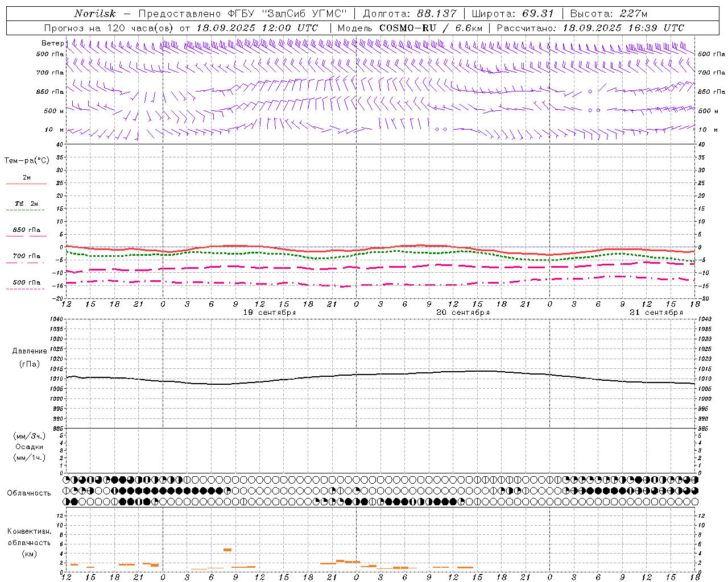Click the forecast start 18.09.2025 12:00 UTC
The image size is (728, 582).
pyautogui.click(x=257, y=28)
